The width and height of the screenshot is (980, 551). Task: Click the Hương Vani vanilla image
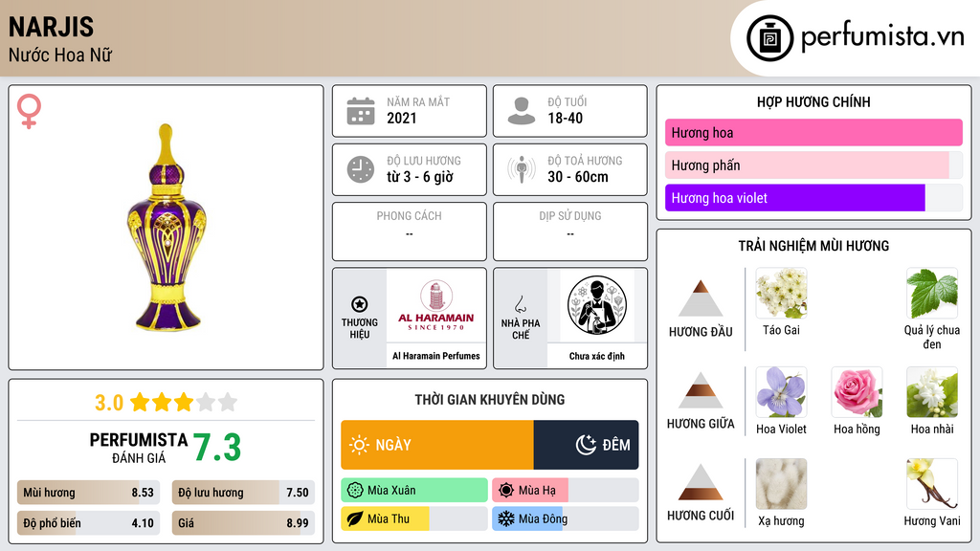pos(932,484)
